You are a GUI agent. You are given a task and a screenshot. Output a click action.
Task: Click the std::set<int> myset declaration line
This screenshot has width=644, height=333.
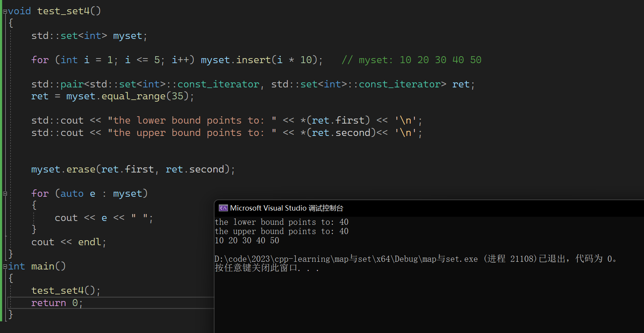tap(89, 36)
